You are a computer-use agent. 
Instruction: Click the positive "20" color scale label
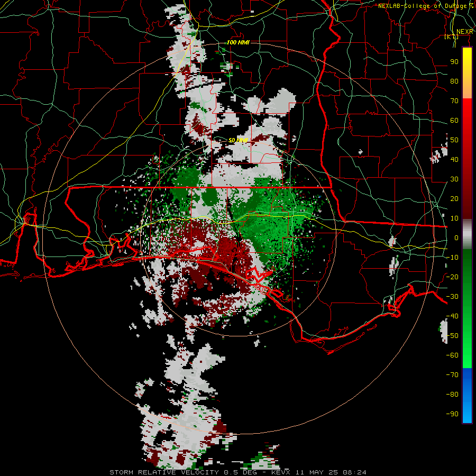(x=454, y=199)
